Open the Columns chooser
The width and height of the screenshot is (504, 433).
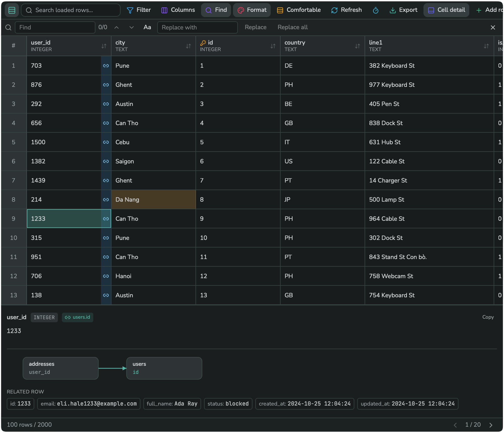pos(178,10)
